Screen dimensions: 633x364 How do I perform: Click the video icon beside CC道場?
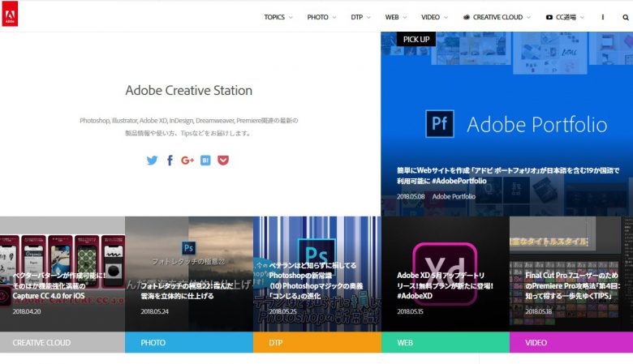coord(549,17)
